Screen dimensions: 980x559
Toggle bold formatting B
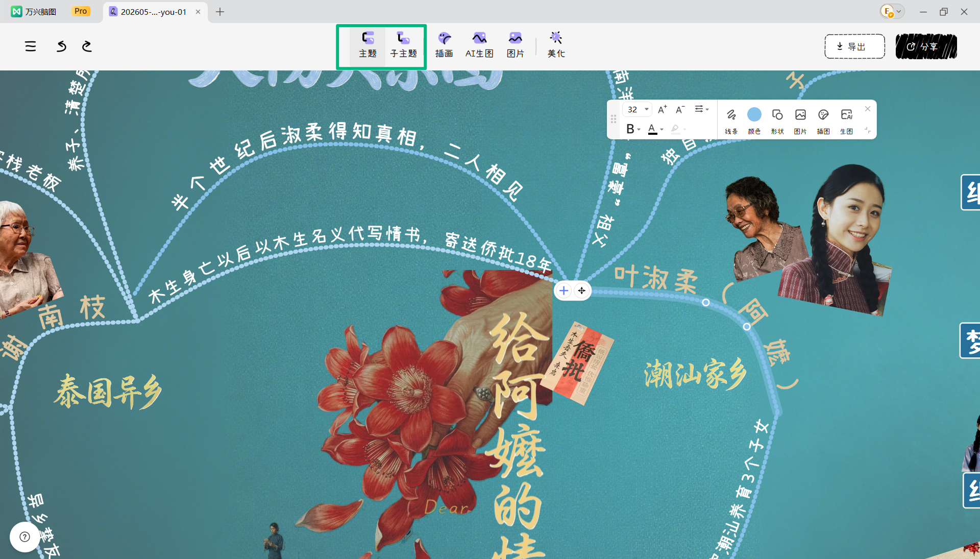630,129
